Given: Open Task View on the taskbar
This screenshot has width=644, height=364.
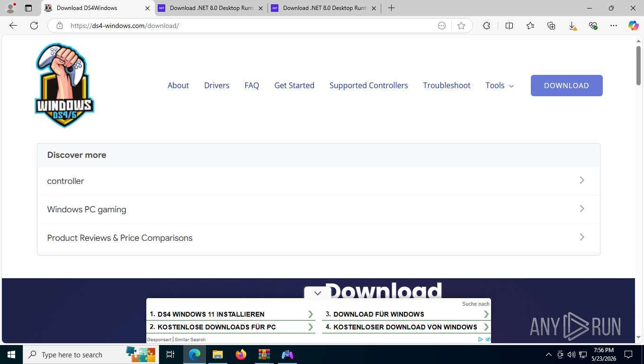Looking at the screenshot, I should click(x=170, y=355).
